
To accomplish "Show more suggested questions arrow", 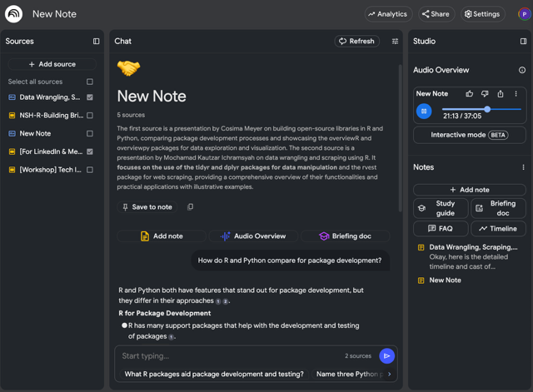I will pyautogui.click(x=389, y=374).
